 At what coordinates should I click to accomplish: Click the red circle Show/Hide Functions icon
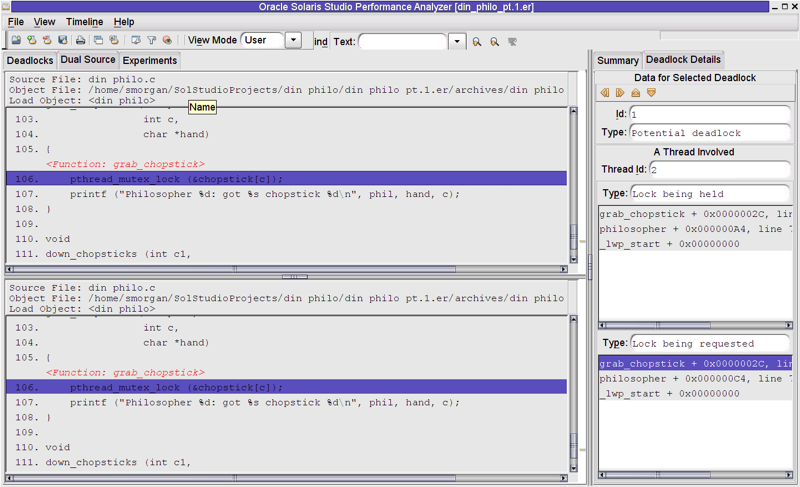pyautogui.click(x=167, y=40)
